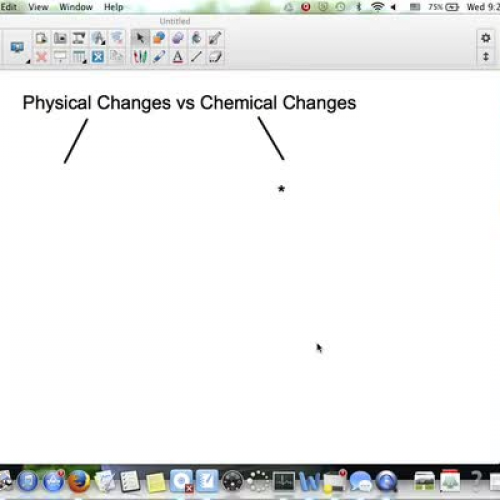
Task: Select the arrow Select tool
Action: 140,38
